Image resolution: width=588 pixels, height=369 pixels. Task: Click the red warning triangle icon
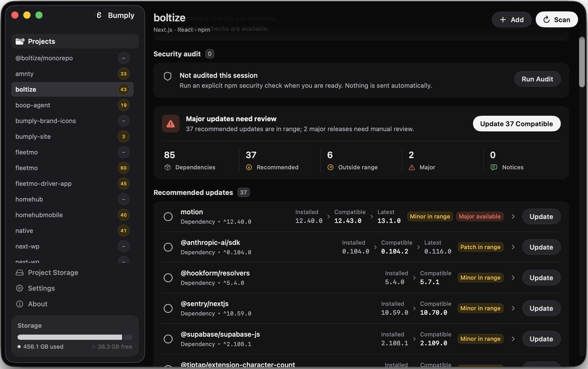point(170,124)
